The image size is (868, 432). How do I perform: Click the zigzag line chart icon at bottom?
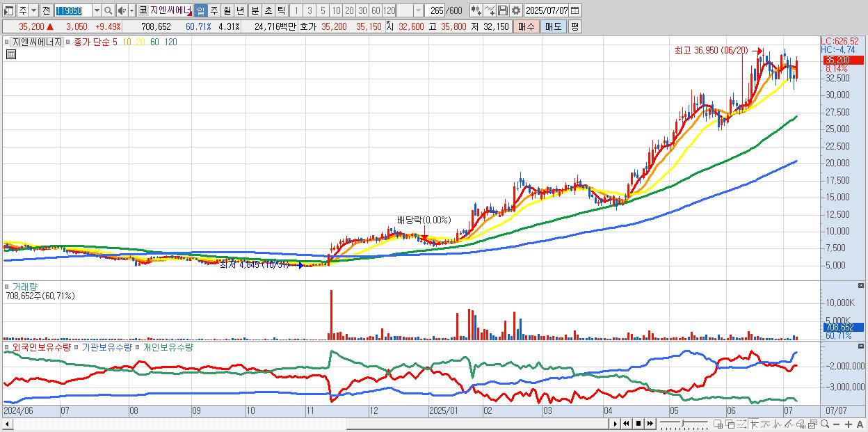[x=778, y=424]
